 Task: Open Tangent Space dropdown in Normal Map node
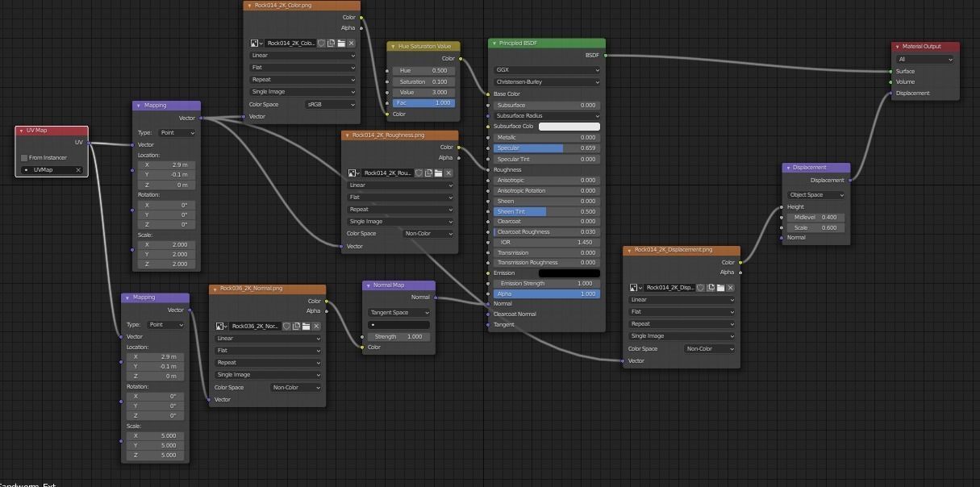(399, 312)
